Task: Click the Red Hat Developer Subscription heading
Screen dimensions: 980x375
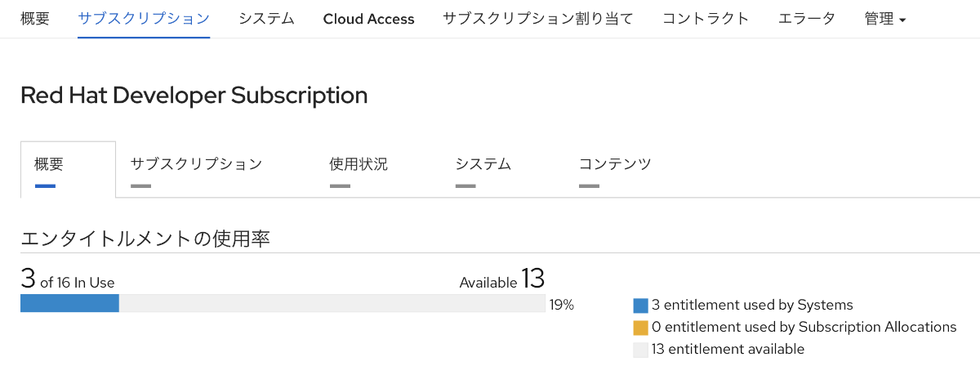Action: point(194,95)
